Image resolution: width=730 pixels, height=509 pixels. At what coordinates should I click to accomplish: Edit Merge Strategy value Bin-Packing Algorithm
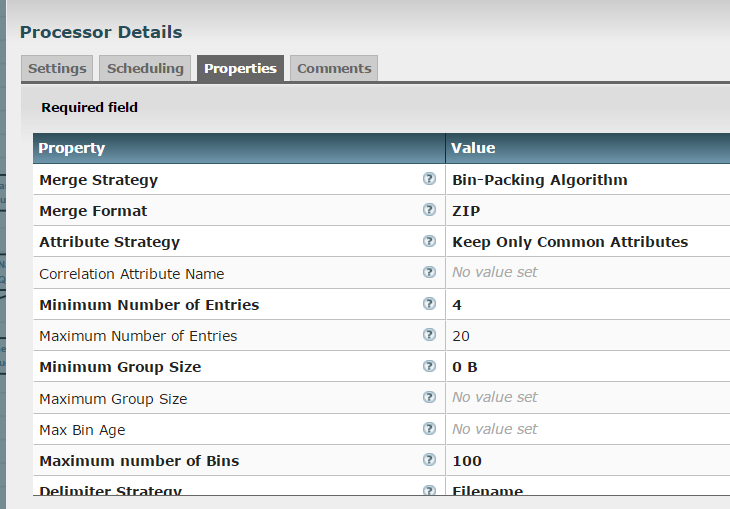[x=540, y=180]
